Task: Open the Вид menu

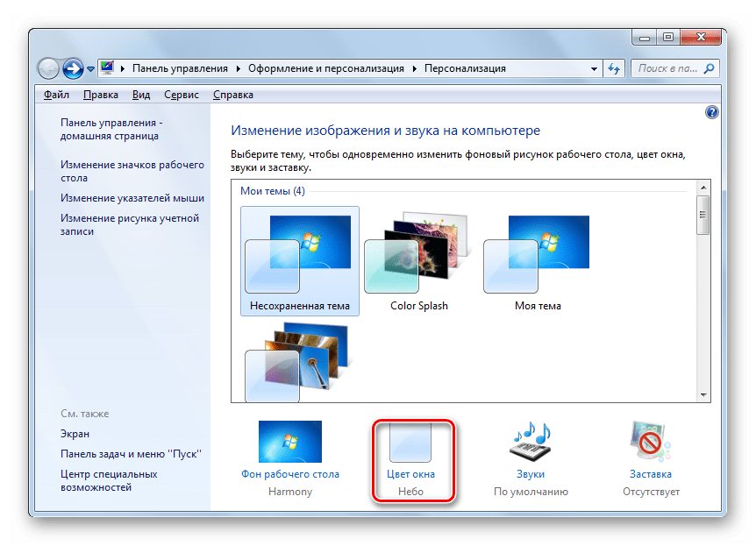Action: pyautogui.click(x=141, y=95)
